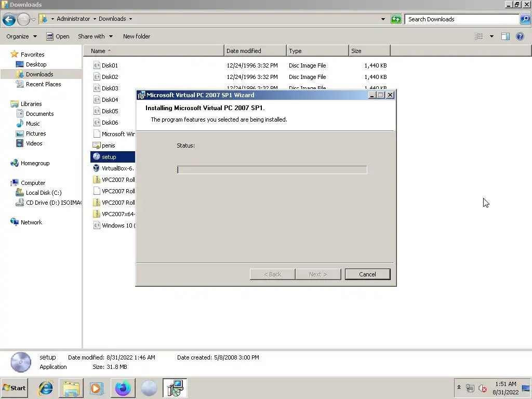Viewport: 532px width, 399px height.
Task: Sort files by Date modified column
Action: [255, 51]
